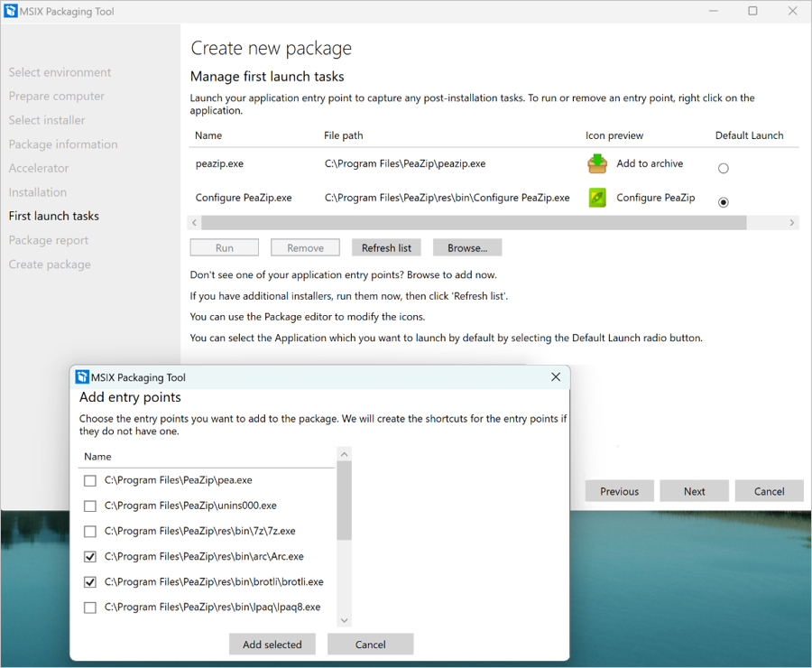Click the vertical scrollbar thumb in dialog list
Viewport: 812px width, 668px height.
tap(345, 501)
